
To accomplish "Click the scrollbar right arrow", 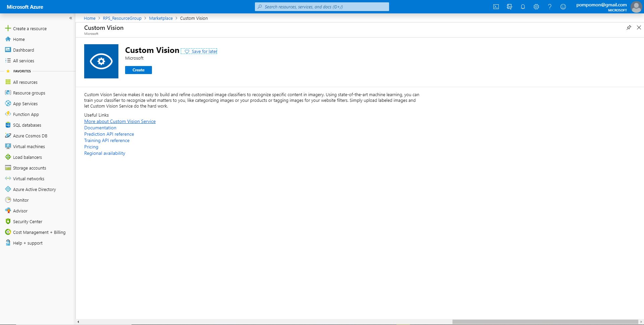I will (641, 322).
